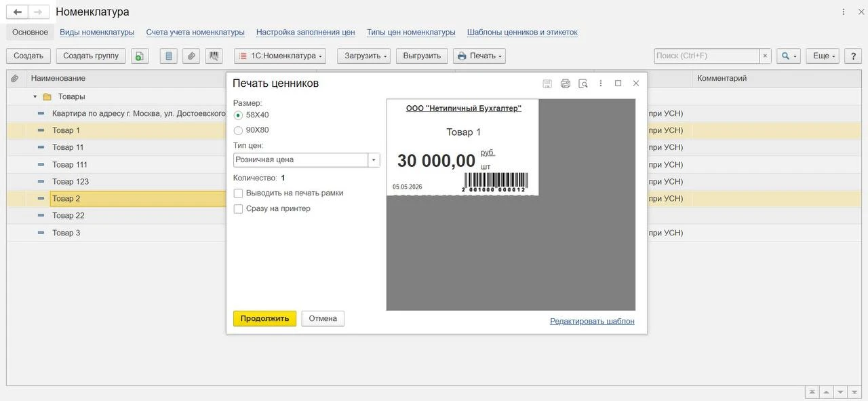
Task: Click the printer icon in Печать ценников dialog
Action: pos(566,83)
